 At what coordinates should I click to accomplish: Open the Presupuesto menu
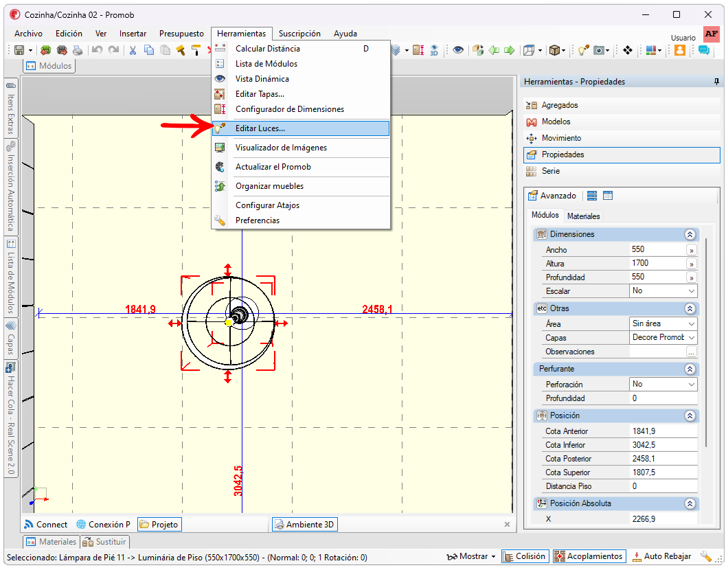181,34
